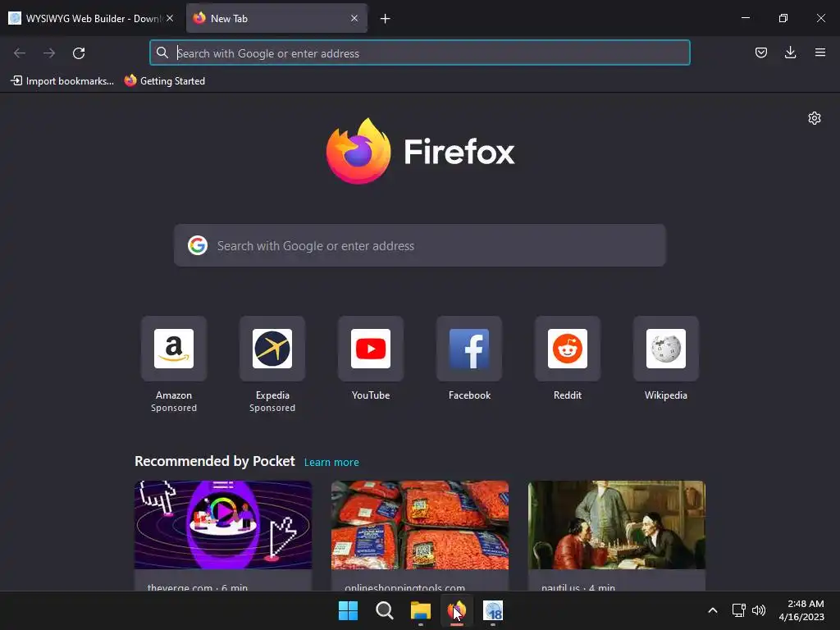Open WYSIWYG Web Builder 18 taskbar icon
The image size is (840, 630).
[493, 610]
